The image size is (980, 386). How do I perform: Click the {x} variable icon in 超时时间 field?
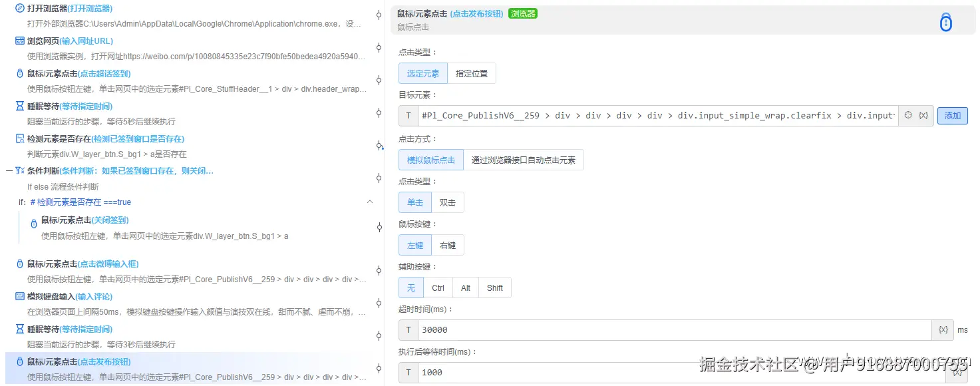[x=943, y=330]
